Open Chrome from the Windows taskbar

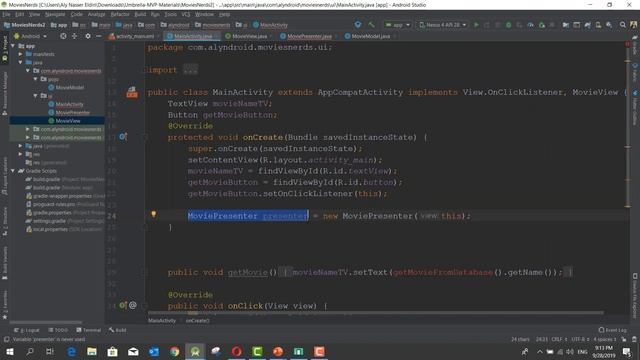coord(174,351)
